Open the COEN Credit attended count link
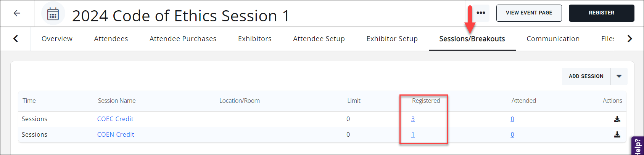The image size is (644, 155). click(512, 134)
